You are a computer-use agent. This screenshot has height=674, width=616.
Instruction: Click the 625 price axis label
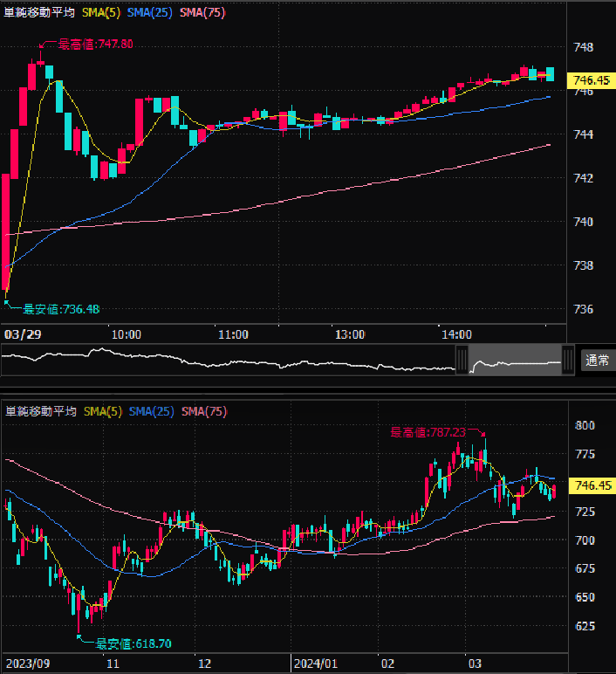585,626
